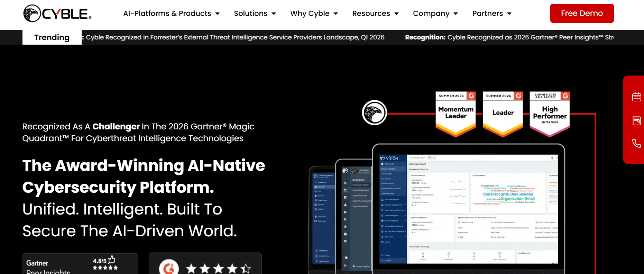
Task: Click the phone icon in red side panel
Action: pyautogui.click(x=636, y=143)
